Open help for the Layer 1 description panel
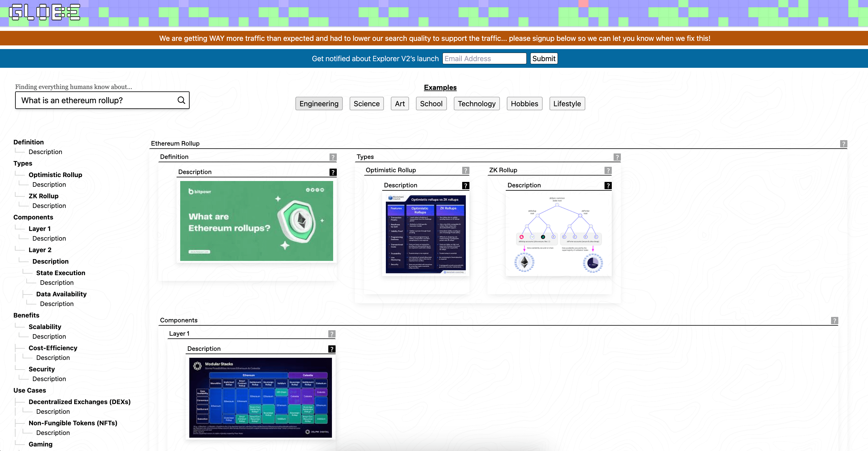The width and height of the screenshot is (868, 451). click(x=332, y=349)
